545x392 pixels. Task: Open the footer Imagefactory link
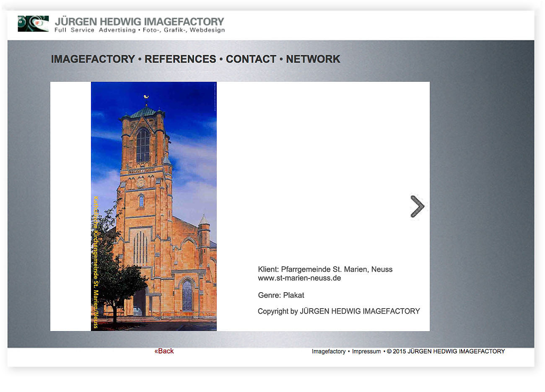click(x=328, y=351)
